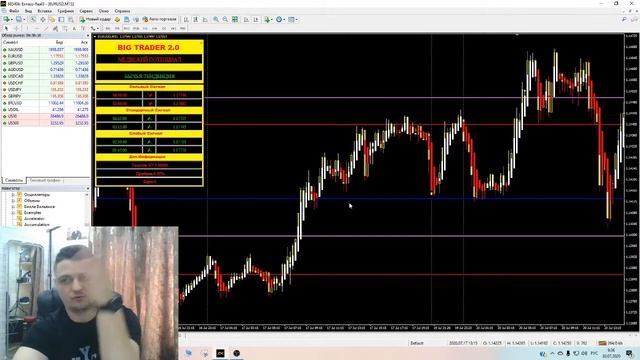
Task: Switch to the D1 timeframe
Action: 164,28
